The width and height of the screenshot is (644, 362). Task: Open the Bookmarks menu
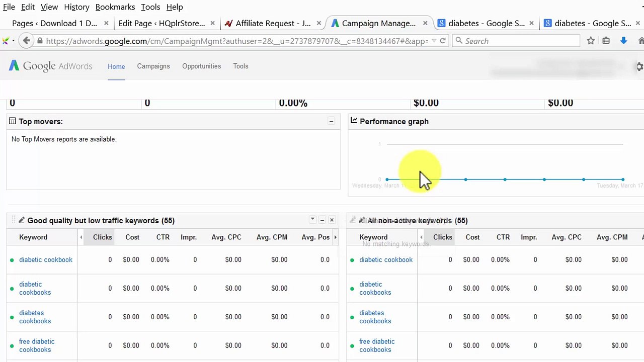[x=115, y=7]
